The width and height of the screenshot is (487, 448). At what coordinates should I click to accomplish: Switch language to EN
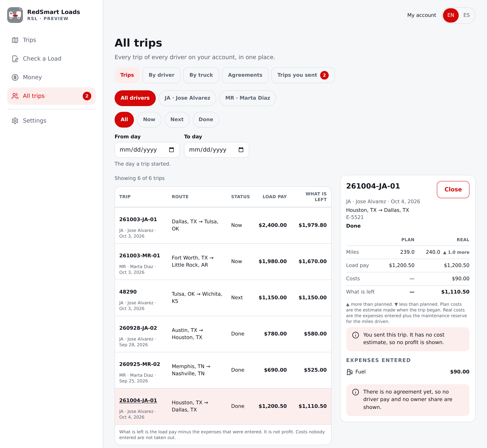[451, 15]
